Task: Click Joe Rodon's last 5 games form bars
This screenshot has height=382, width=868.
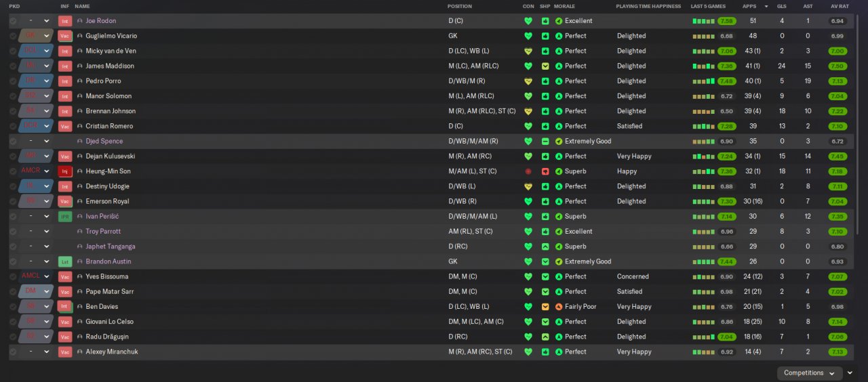Action: click(x=703, y=21)
